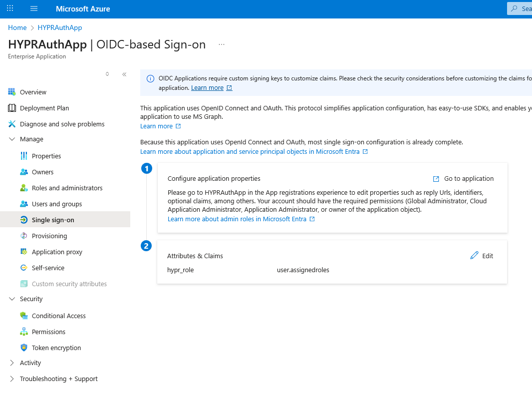Click the external-link icon beside Go to application
The width and height of the screenshot is (532, 419).
pyautogui.click(x=436, y=179)
